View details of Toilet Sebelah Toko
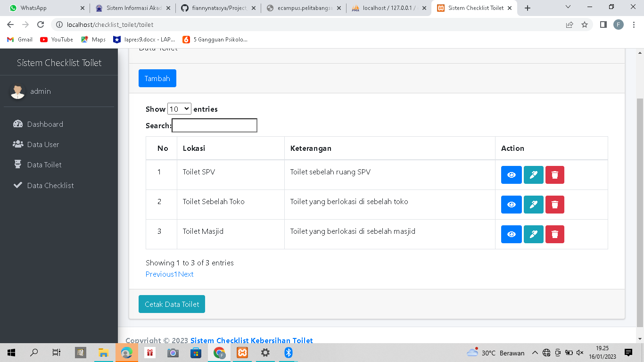Viewport: 644px width, 362px height. click(512, 205)
